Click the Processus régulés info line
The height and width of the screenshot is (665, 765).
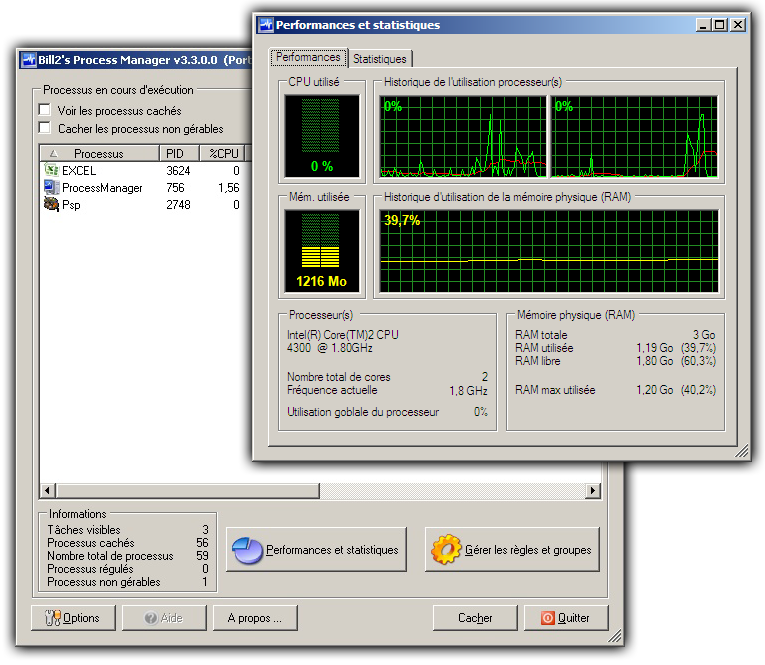[128, 569]
